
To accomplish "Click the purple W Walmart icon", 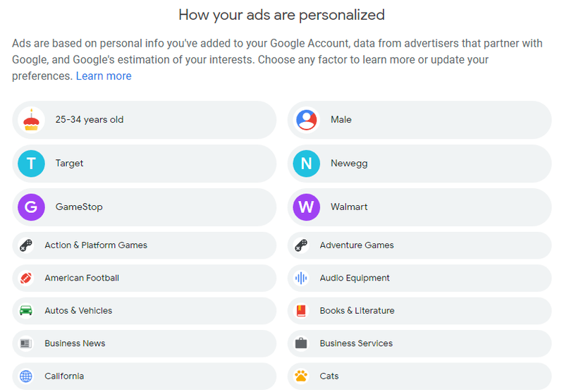I will tap(307, 207).
